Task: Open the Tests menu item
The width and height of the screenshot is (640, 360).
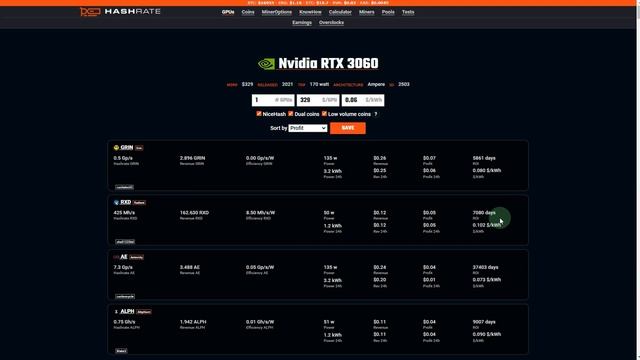Action: pyautogui.click(x=408, y=12)
